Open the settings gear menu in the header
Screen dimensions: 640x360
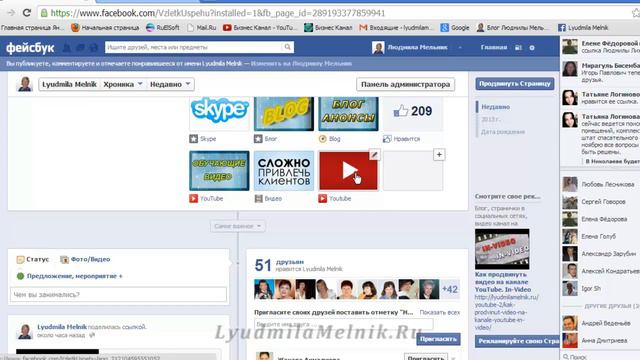click(x=532, y=48)
